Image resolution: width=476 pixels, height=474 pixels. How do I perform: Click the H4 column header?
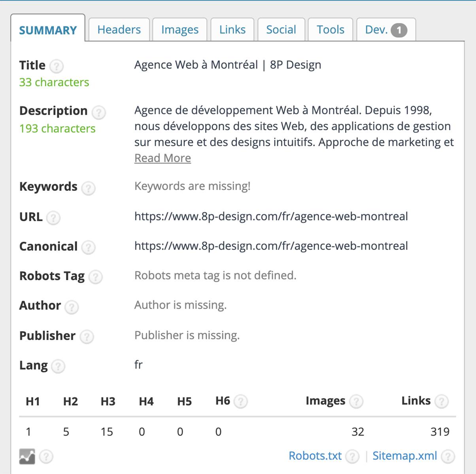146,402
